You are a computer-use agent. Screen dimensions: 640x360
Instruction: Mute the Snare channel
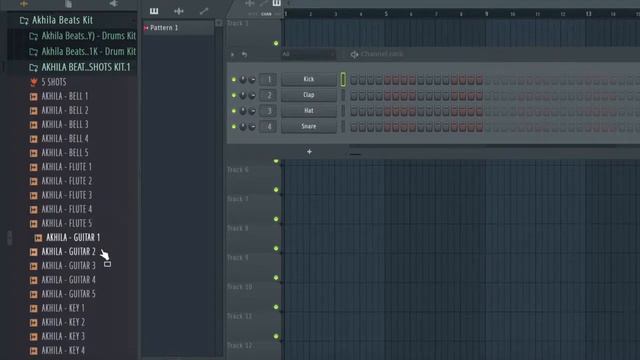[x=234, y=127]
